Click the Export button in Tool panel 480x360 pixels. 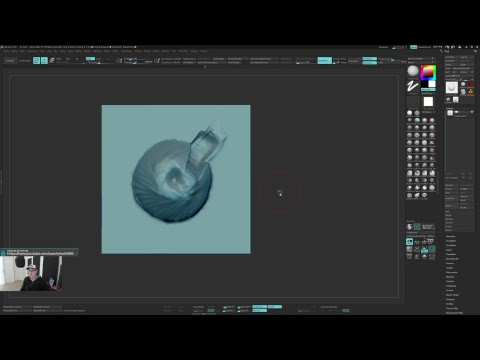click(467, 64)
